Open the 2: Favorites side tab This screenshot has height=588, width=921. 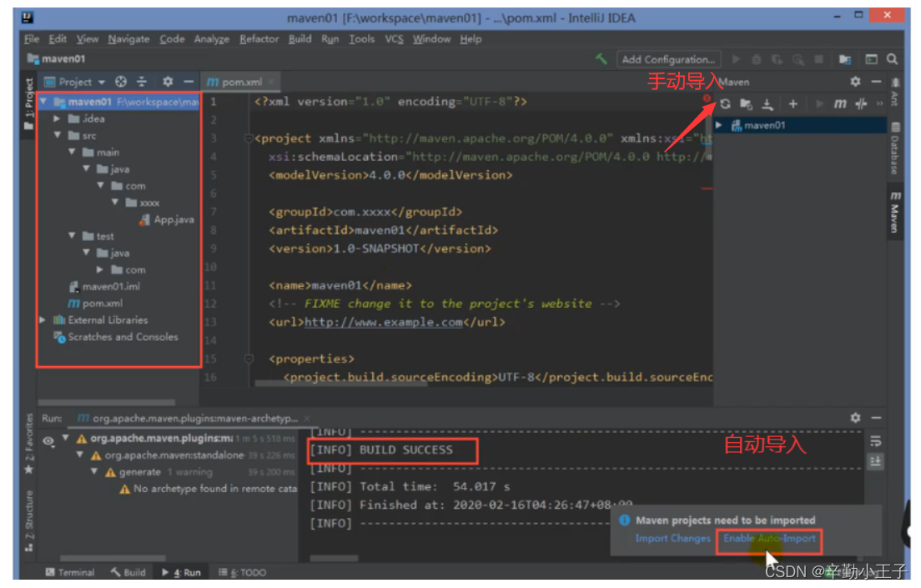pyautogui.click(x=28, y=444)
